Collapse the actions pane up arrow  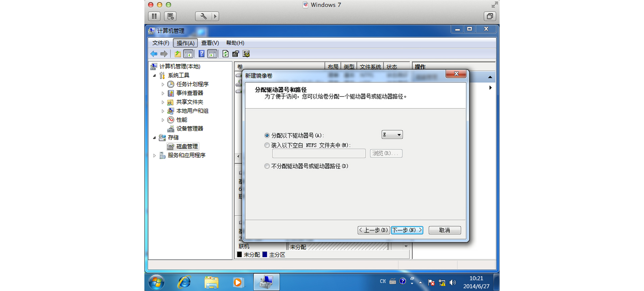point(490,77)
